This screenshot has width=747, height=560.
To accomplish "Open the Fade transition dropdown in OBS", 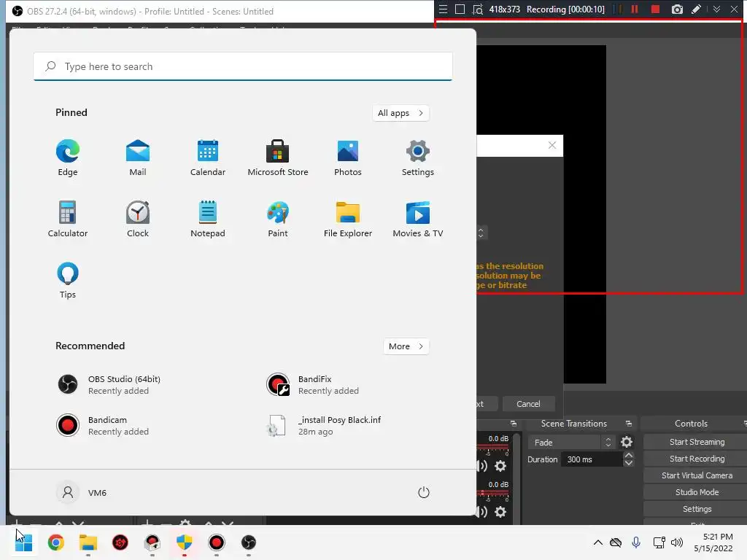I will pos(570,443).
